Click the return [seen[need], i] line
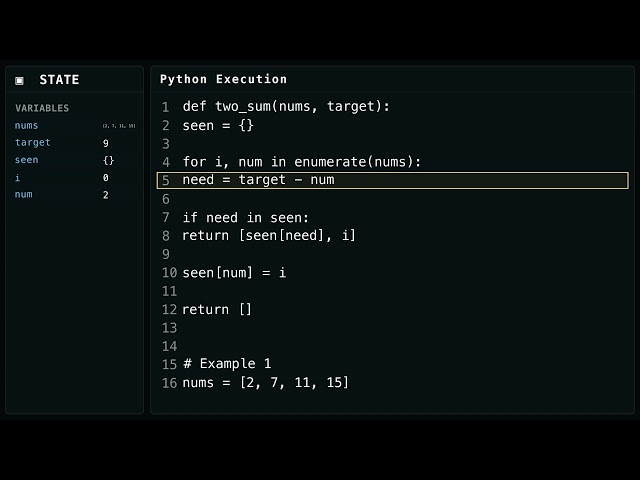The height and width of the screenshot is (480, 640). [269, 236]
